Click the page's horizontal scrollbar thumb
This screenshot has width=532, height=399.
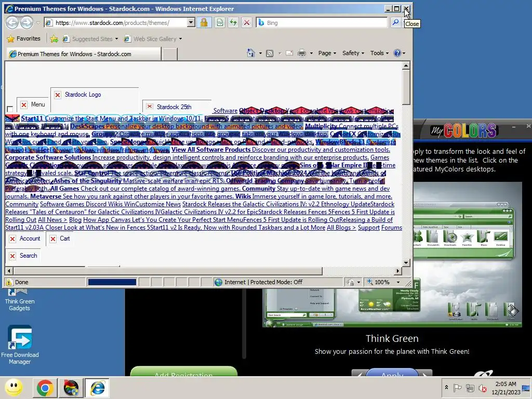[x=168, y=271]
